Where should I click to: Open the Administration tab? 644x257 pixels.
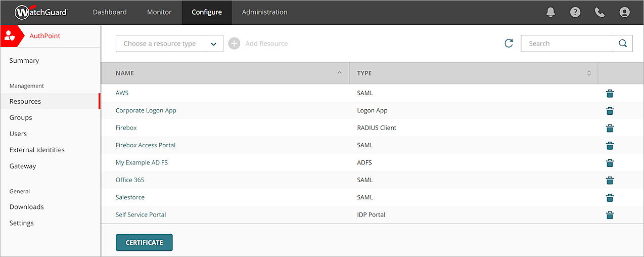point(264,12)
